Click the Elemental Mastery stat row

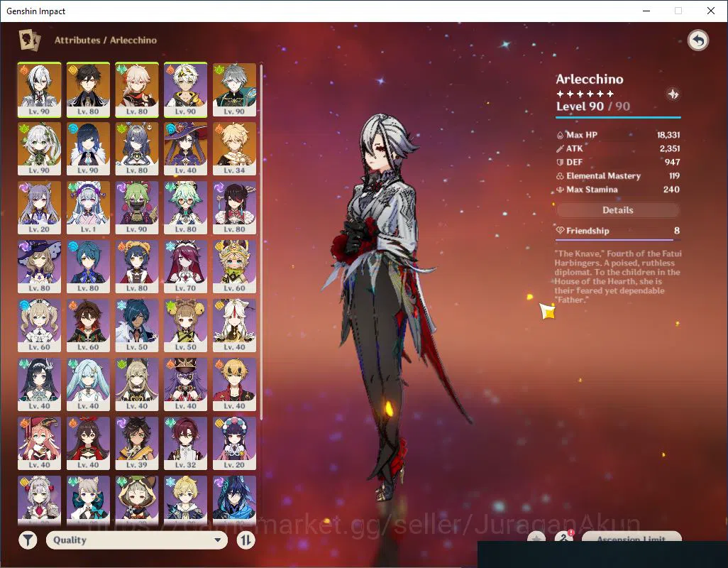pos(618,175)
